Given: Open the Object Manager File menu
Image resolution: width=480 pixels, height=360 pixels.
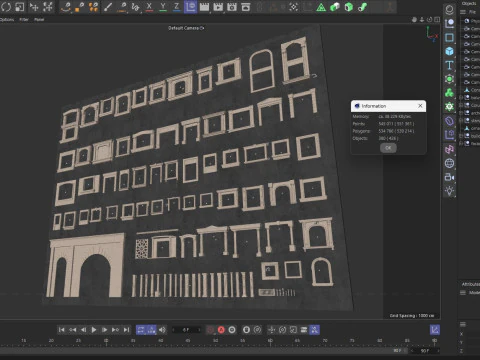Looking at the screenshot, I should [x=472, y=12].
